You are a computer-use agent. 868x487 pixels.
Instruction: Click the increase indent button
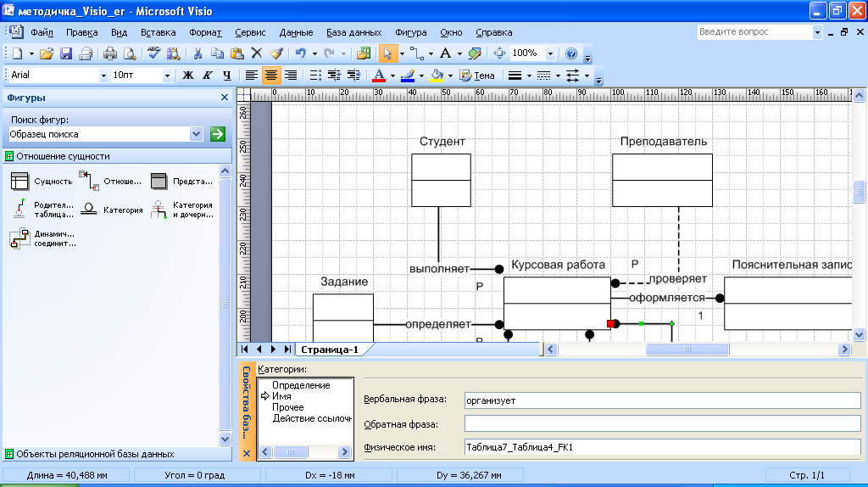tap(353, 76)
